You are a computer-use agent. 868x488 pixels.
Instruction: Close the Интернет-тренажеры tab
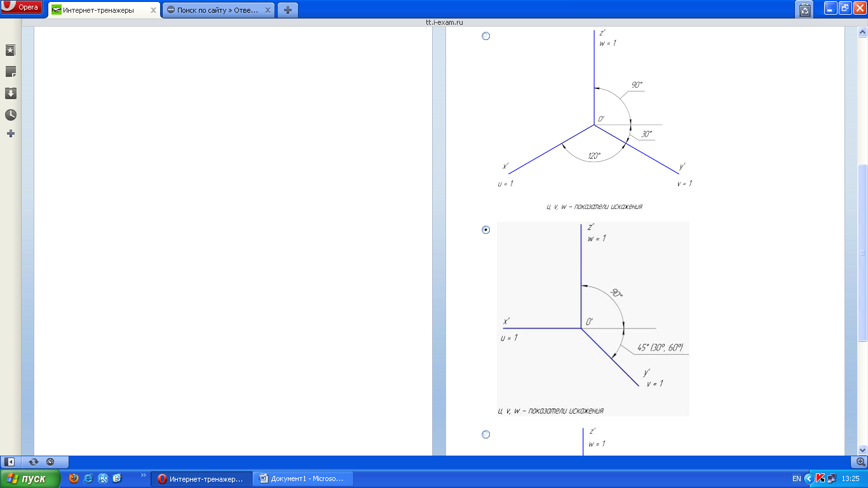point(153,10)
